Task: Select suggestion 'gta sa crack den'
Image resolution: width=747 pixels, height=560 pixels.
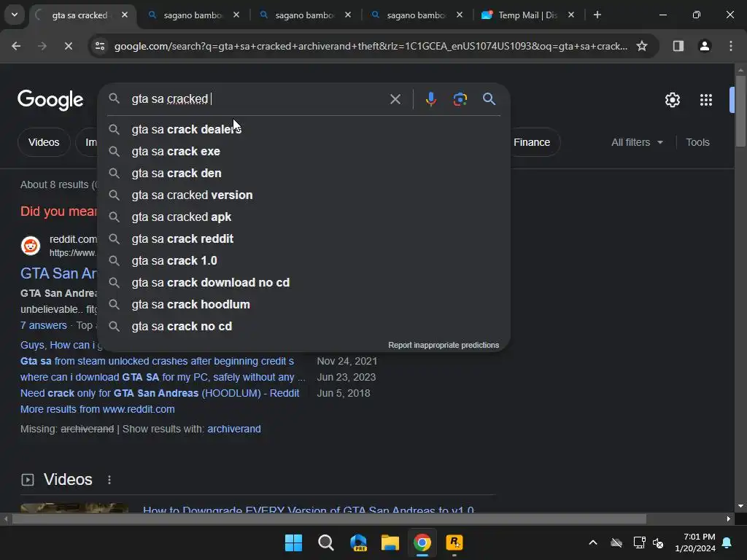Action: (x=303, y=174)
